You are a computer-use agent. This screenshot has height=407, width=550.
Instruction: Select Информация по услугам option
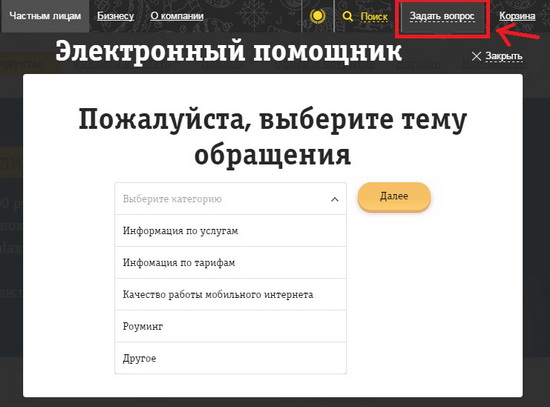point(230,231)
